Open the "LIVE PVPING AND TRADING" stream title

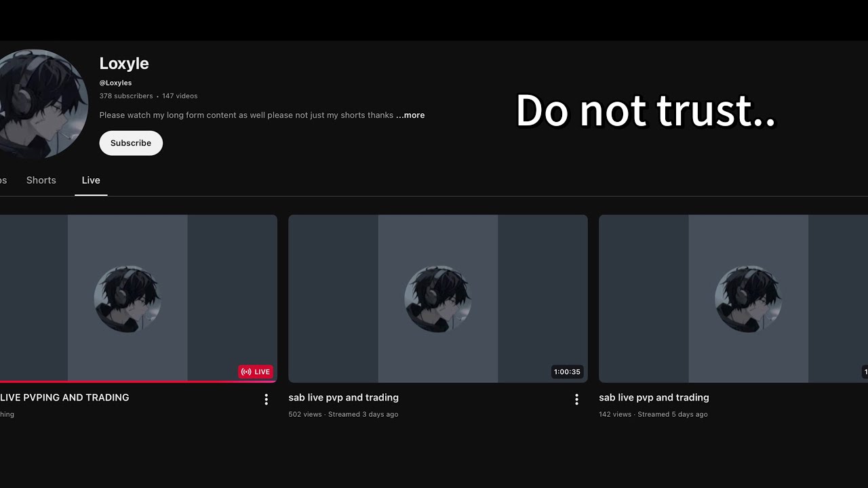pos(64,398)
